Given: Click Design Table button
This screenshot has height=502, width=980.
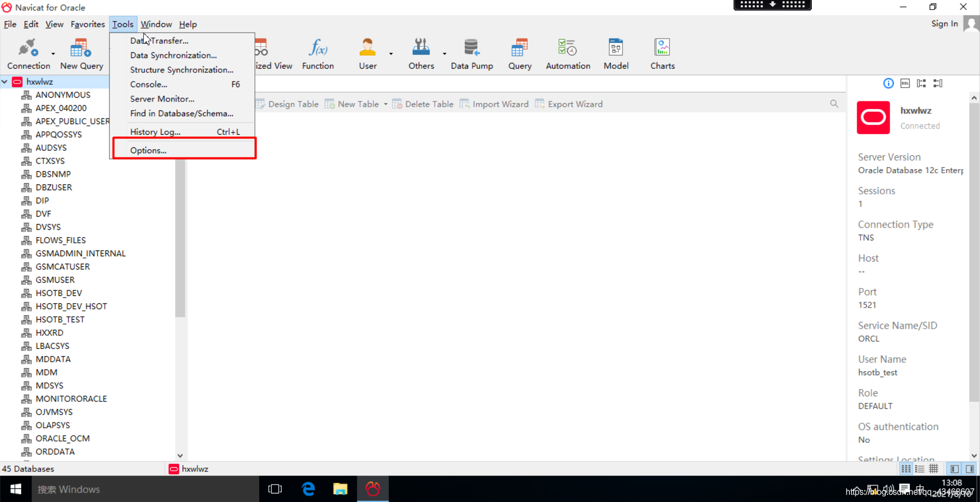Looking at the screenshot, I should coord(287,104).
